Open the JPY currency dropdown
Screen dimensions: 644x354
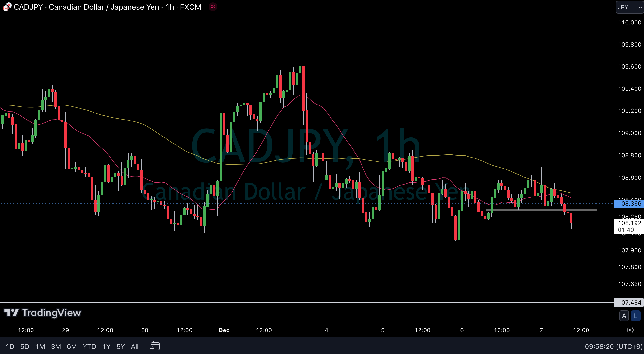click(629, 7)
